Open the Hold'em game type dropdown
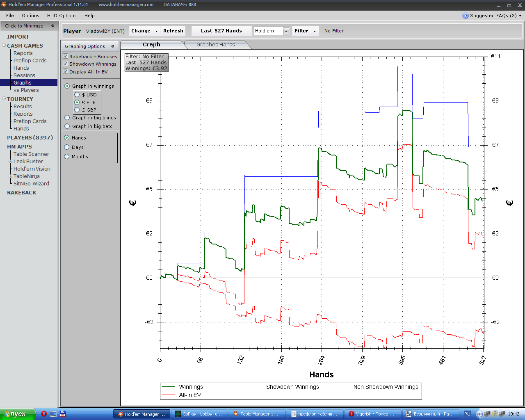The width and height of the screenshot is (525, 420). click(x=286, y=31)
